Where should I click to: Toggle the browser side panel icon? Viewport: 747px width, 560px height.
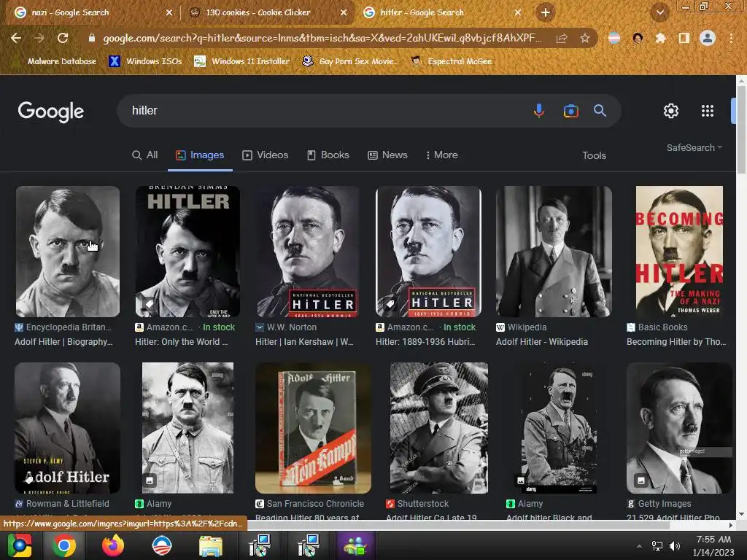(x=684, y=38)
